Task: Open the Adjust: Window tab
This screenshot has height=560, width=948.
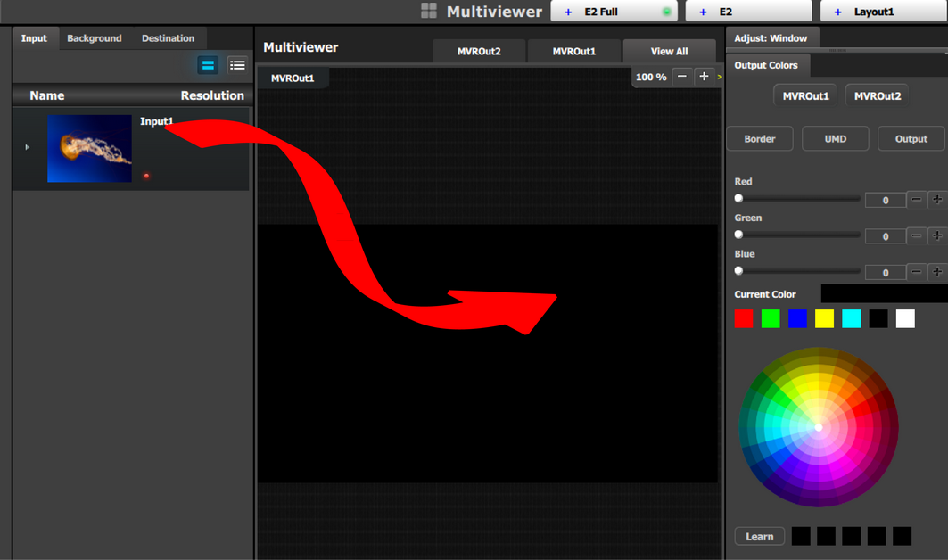Action: pyautogui.click(x=771, y=38)
